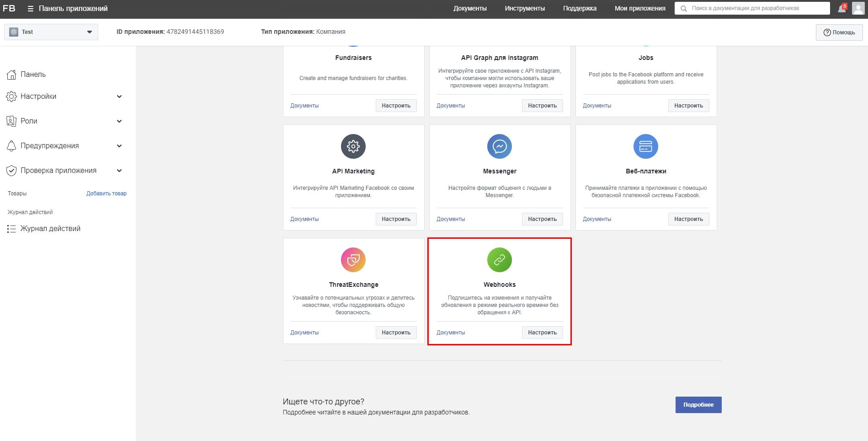Screen dimensions: 868x441
Task: Click the ThreatExchange card title
Action: coord(354,285)
